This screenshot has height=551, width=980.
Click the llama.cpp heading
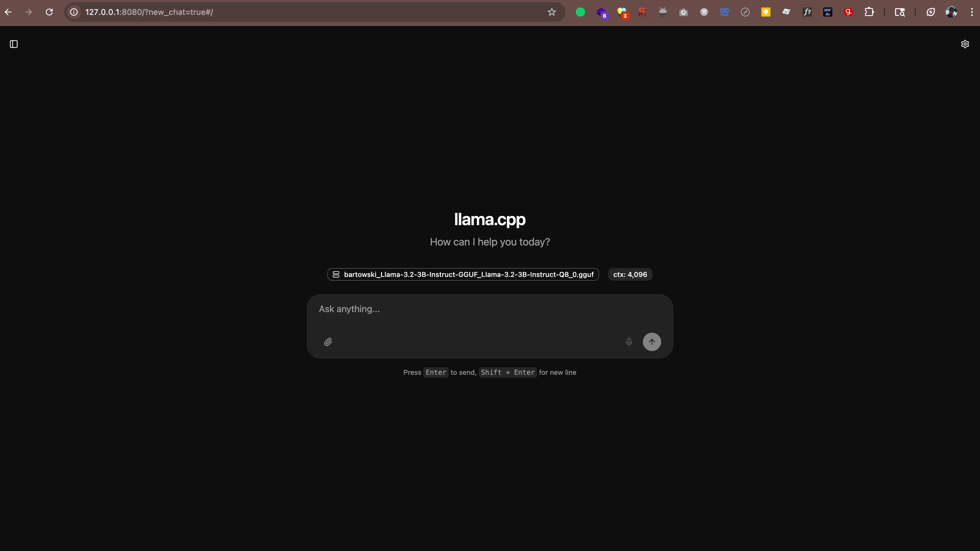[490, 219]
